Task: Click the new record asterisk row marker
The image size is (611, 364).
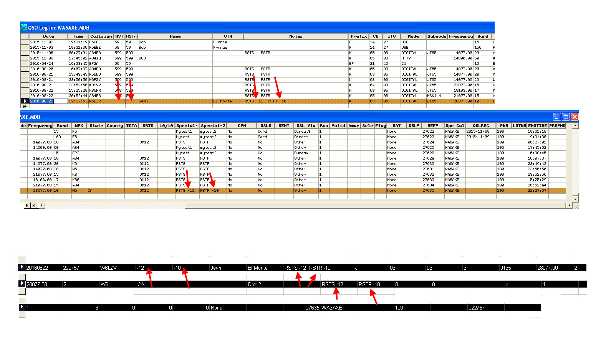Action: point(25,107)
